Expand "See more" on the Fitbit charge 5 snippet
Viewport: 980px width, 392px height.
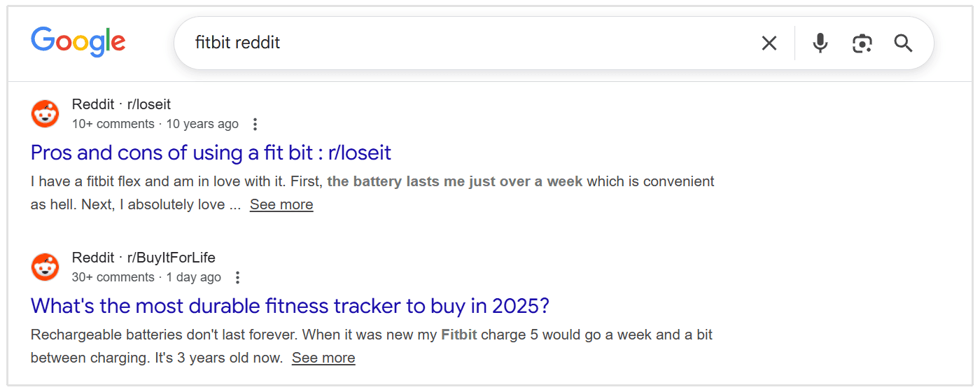tap(323, 358)
